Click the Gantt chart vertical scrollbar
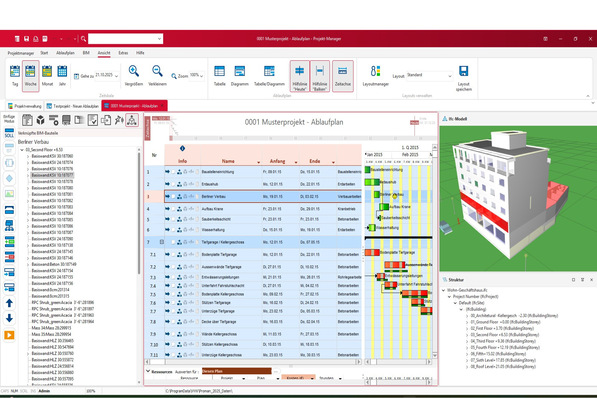Screen dimensions: 597x398 point(434,251)
